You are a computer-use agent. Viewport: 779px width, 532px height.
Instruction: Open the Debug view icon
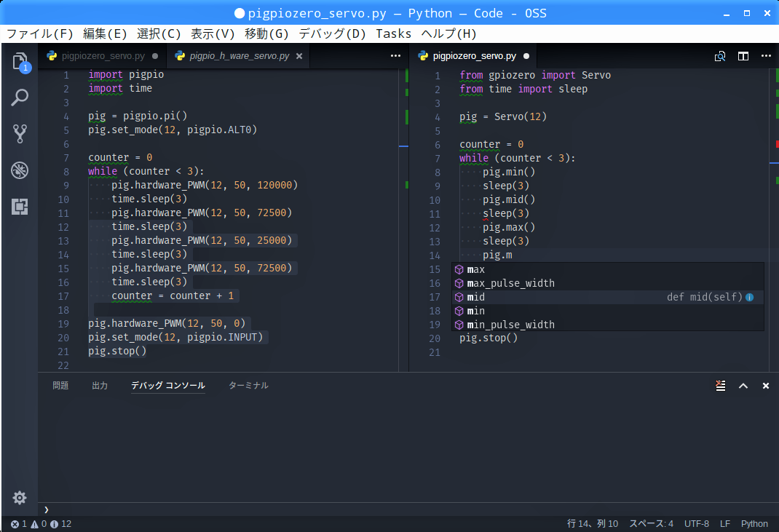[x=20, y=170]
